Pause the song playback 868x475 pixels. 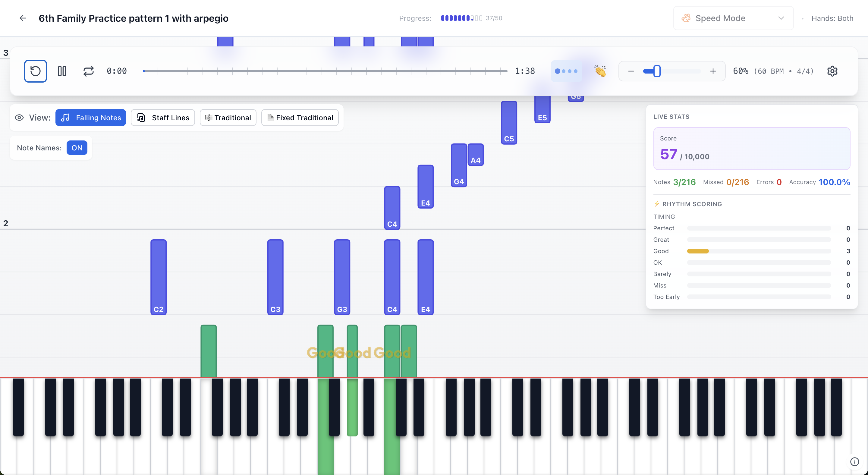(62, 71)
